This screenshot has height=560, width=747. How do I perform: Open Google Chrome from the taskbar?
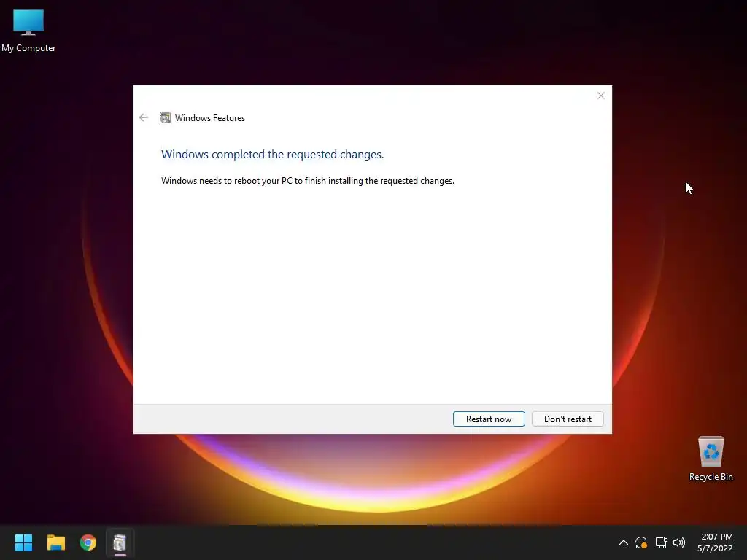88,542
